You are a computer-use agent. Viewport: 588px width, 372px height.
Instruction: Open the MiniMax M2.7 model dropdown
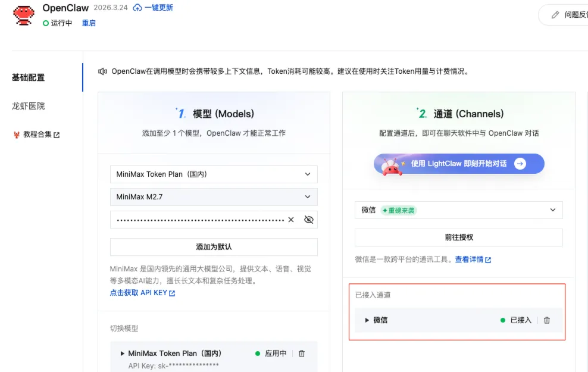point(214,197)
